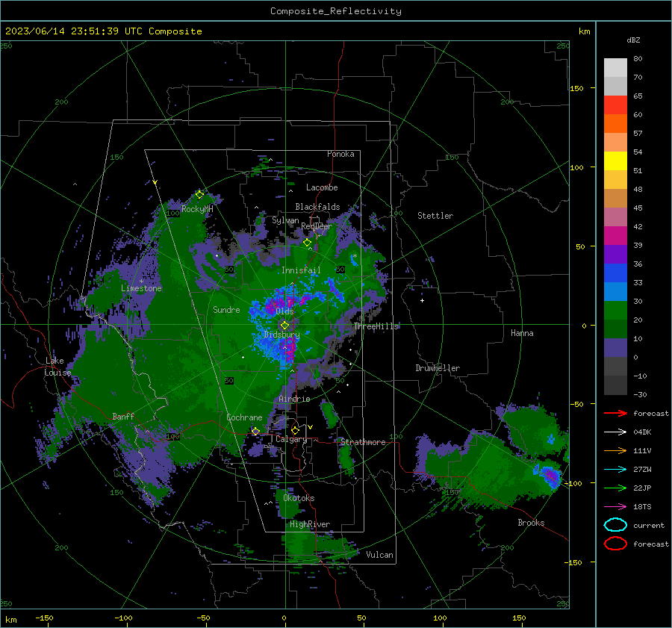Select the Stettler city label
This screenshot has width=672, height=628.
pos(435,216)
